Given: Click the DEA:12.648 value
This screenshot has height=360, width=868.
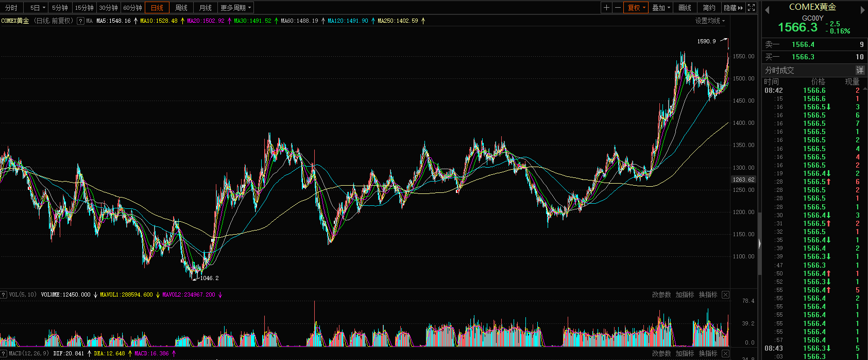Looking at the screenshot, I should coord(109,354).
